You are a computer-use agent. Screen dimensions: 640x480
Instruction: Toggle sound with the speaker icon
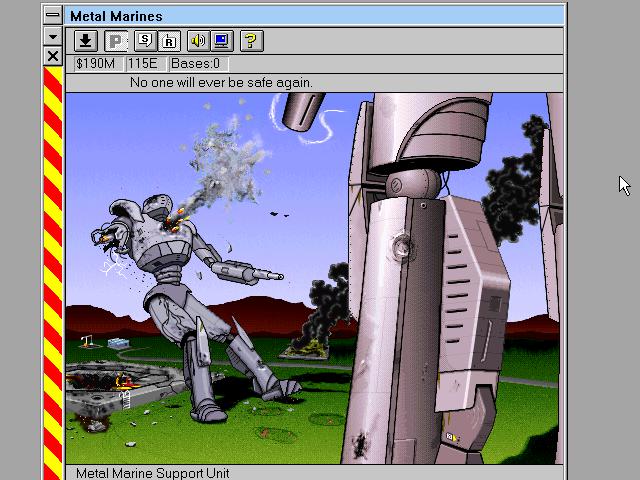(x=198, y=41)
